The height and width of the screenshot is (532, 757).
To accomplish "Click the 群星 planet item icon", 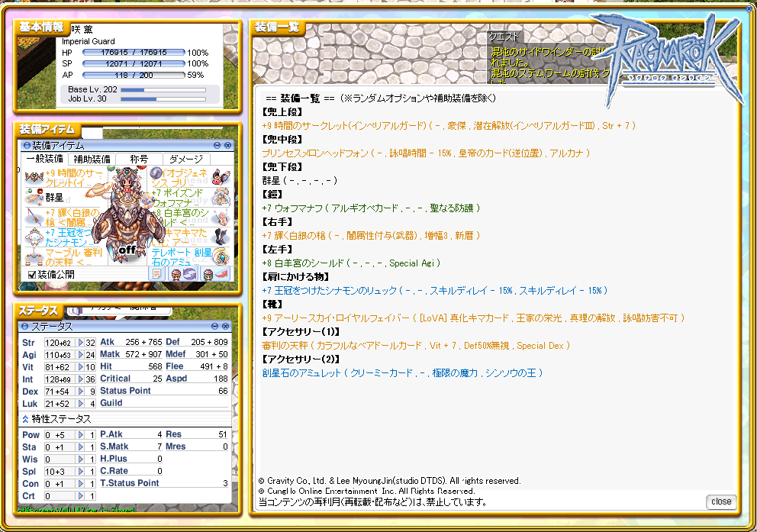I will pos(33,198).
